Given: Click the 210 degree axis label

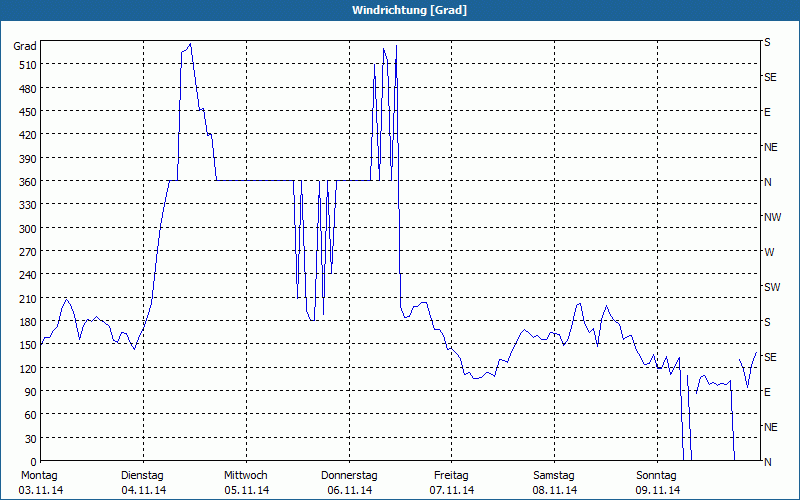Looking at the screenshot, I should tap(28, 299).
